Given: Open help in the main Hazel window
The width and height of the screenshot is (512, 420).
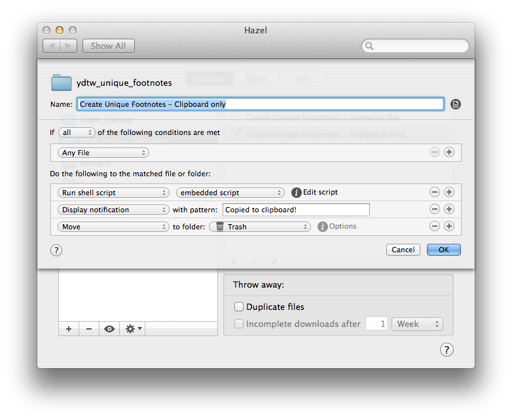Looking at the screenshot, I should click(x=447, y=350).
